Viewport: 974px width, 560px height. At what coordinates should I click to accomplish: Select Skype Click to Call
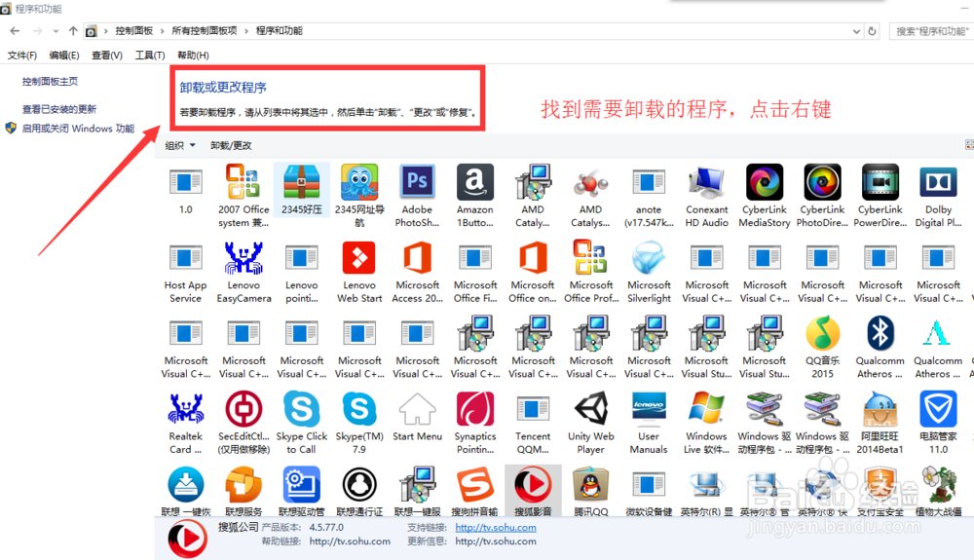(x=301, y=424)
